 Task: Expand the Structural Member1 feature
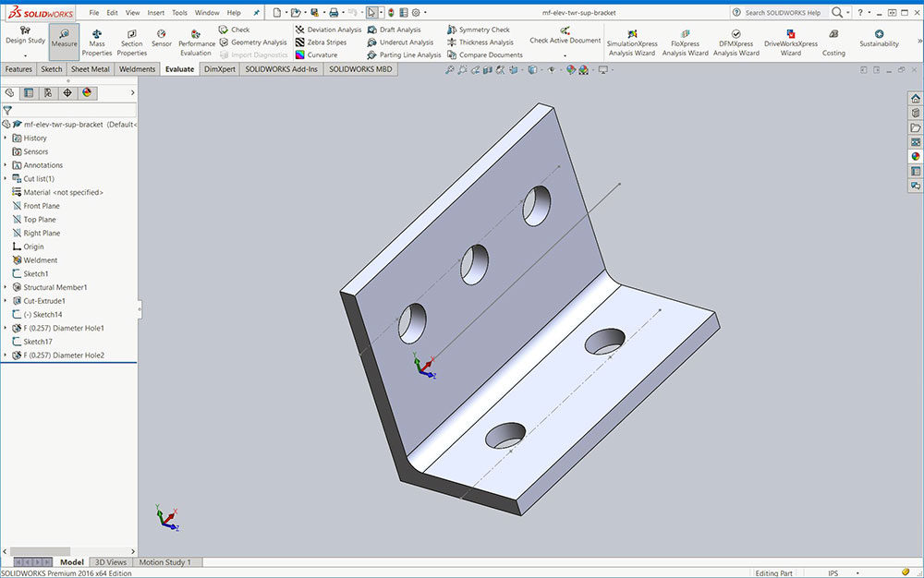pos(6,287)
